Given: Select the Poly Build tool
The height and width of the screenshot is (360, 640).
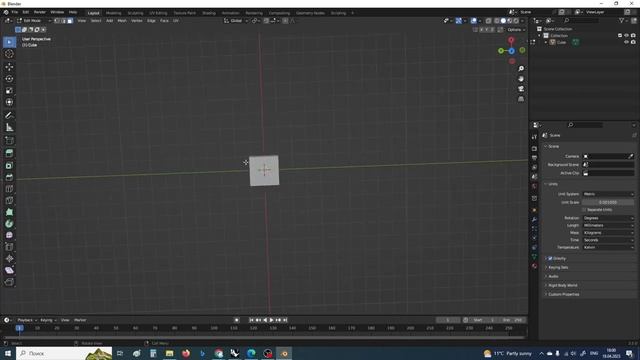Looking at the screenshot, I should point(9,212).
